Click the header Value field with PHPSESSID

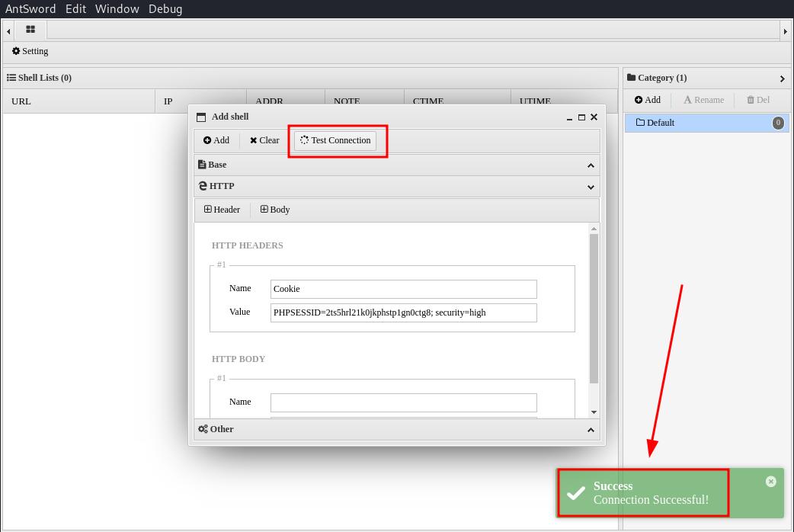(404, 312)
